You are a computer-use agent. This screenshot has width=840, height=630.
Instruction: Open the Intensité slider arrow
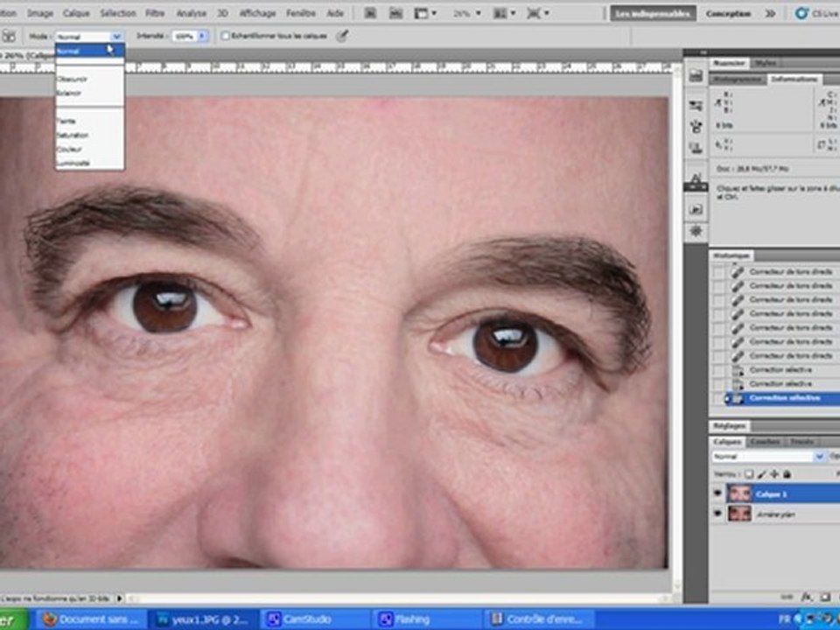[x=202, y=36]
